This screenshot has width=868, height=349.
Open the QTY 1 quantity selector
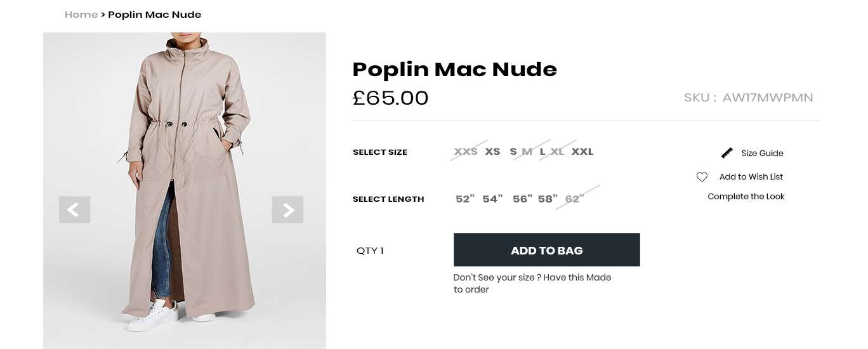(370, 251)
